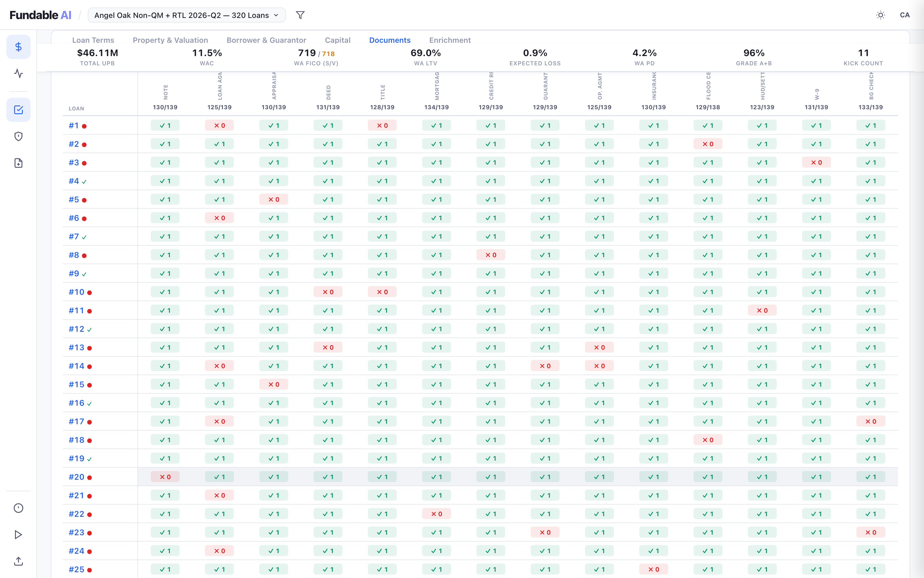Screen dimensions: 924x578
Task: Click missing W-9 cell for loan #3
Action: pos(816,162)
